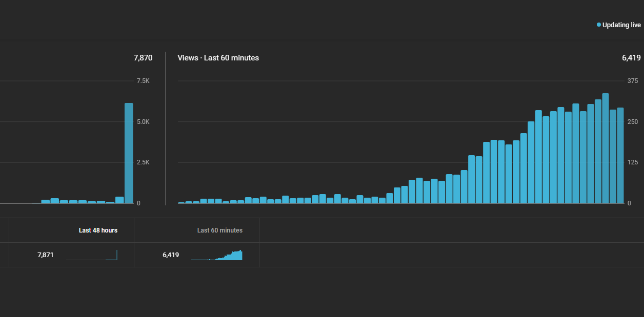This screenshot has height=317, width=644.
Task: Click the 7,871 value in table row
Action: point(46,255)
